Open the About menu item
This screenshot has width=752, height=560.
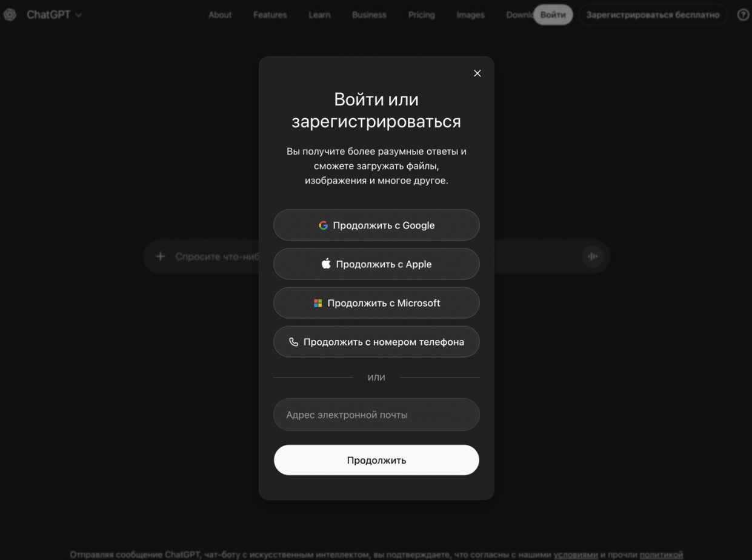point(220,15)
